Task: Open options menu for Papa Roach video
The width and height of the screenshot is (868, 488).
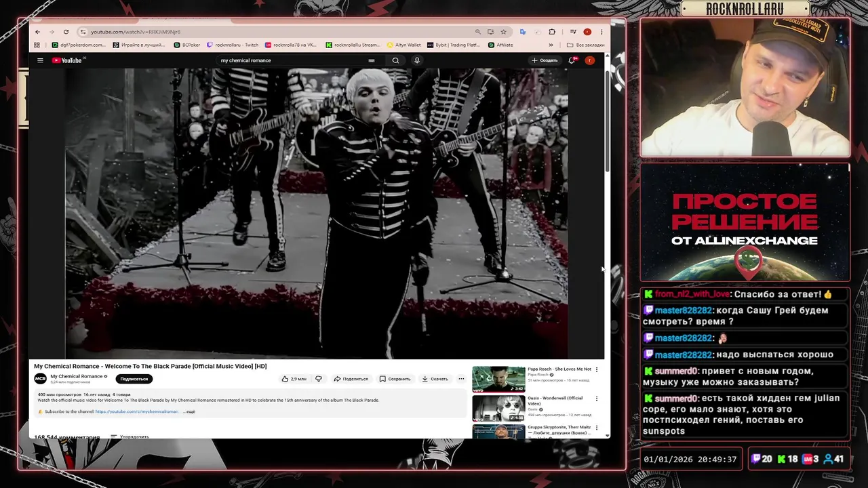Action: tap(597, 370)
